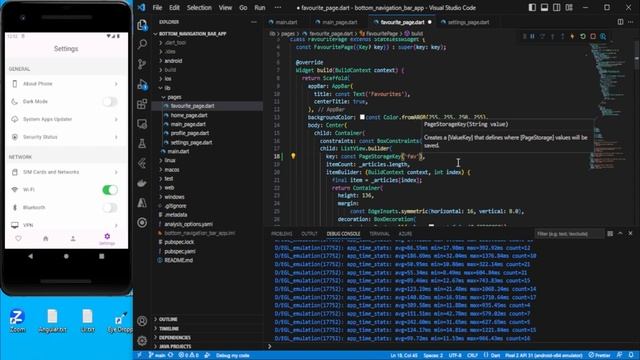Open the widget inspector magnifier icon
Screen dimensions: 640x360
[x=603, y=36]
